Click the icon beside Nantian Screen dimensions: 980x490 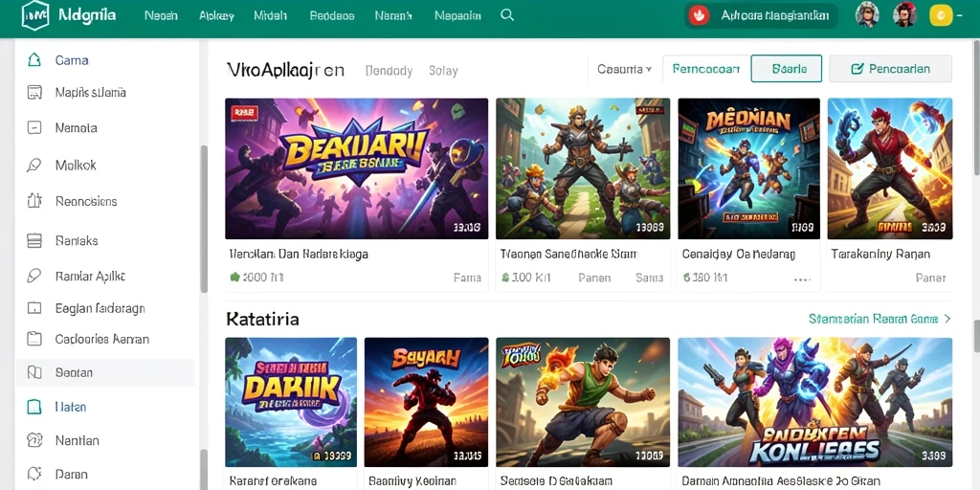[x=34, y=440]
